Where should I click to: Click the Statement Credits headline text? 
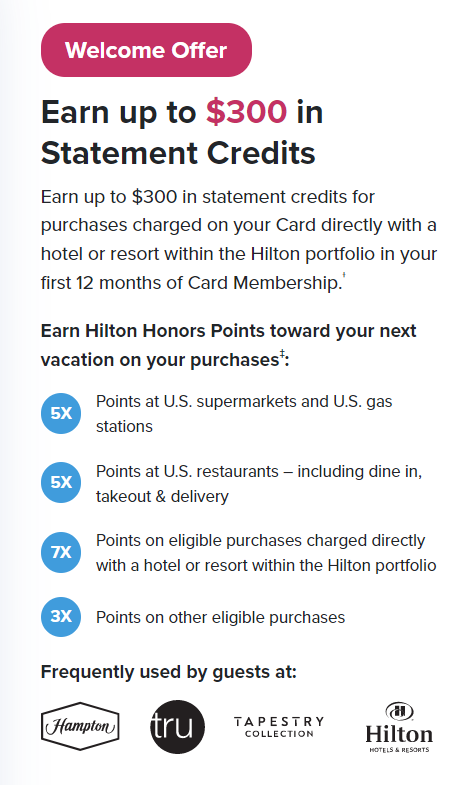tap(178, 153)
